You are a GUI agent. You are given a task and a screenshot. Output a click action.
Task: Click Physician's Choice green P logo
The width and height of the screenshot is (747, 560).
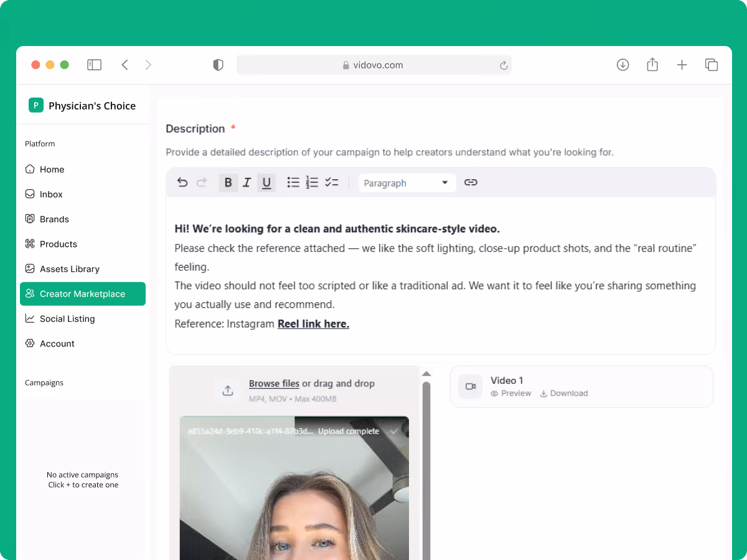tap(36, 105)
